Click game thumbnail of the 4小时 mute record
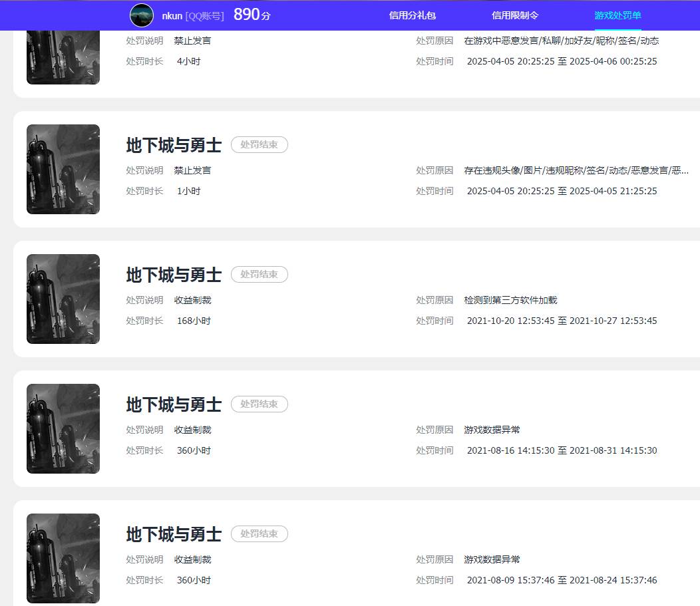 tap(63, 59)
